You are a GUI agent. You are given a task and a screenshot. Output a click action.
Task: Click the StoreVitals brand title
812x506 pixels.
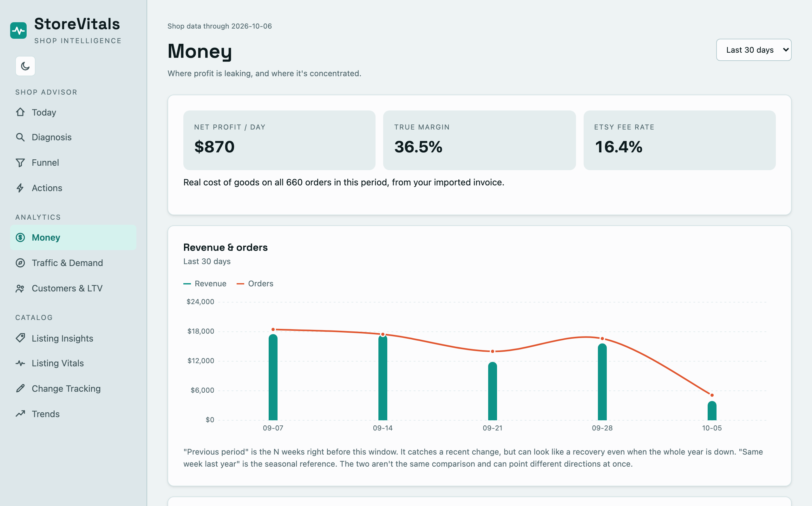pyautogui.click(x=77, y=24)
